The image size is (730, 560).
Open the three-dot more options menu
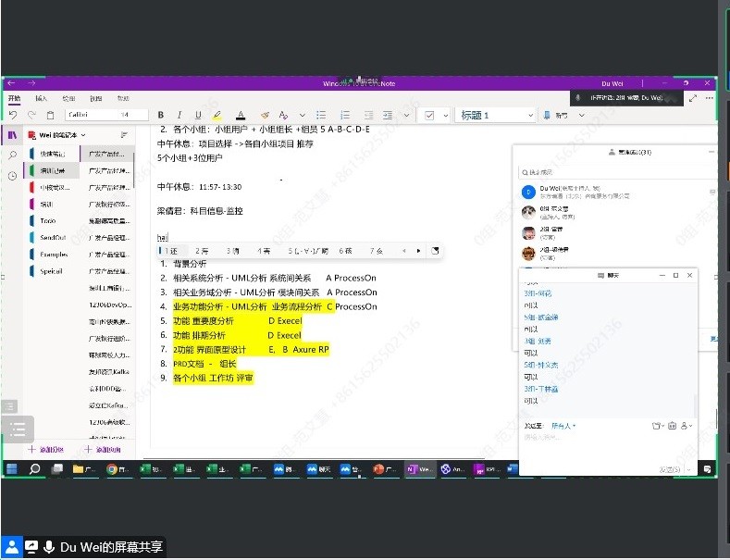(x=710, y=98)
